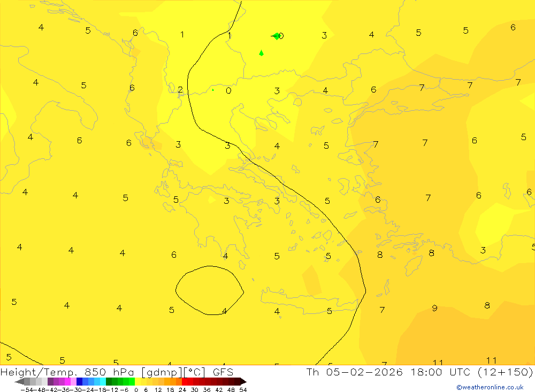Image resolution: width=535 pixels, height=392 pixels.
Task: Click the '-54' label on the color scale
Action: click(27, 390)
